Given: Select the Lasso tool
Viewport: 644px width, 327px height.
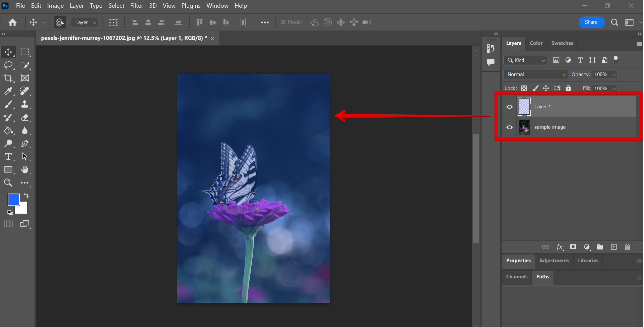Looking at the screenshot, I should pos(8,65).
